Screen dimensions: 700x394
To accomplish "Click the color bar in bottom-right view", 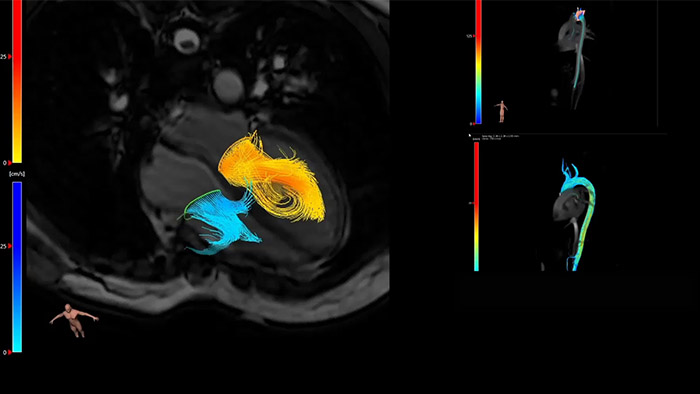I will tap(476, 207).
